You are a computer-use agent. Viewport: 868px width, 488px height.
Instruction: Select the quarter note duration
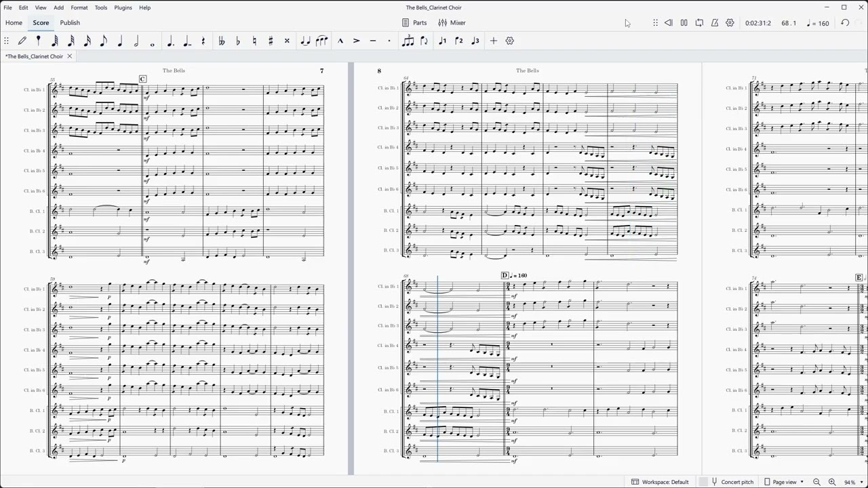click(120, 41)
